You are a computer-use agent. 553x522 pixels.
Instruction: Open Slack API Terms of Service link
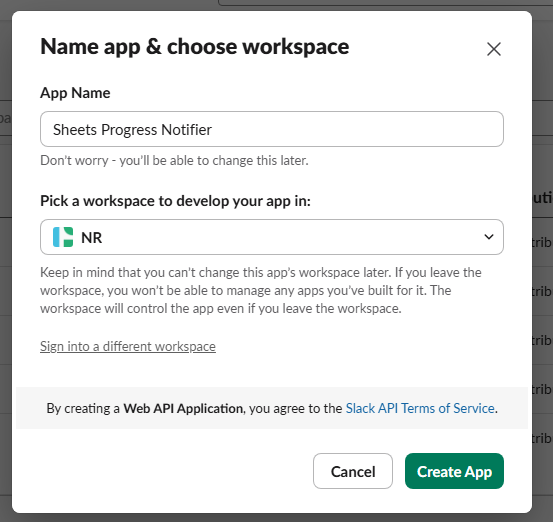tap(420, 408)
